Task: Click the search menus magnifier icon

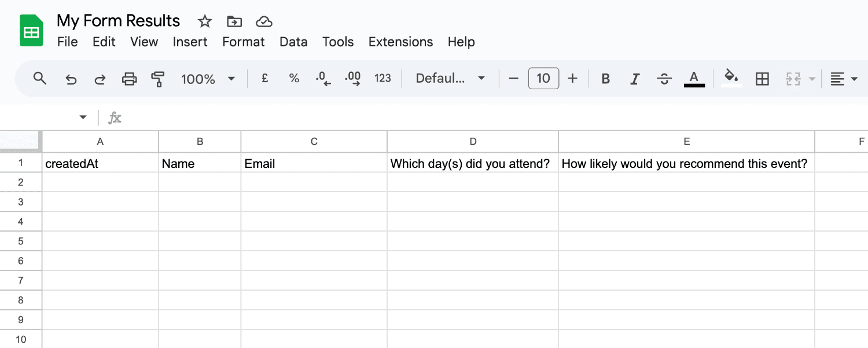Action: tap(39, 78)
